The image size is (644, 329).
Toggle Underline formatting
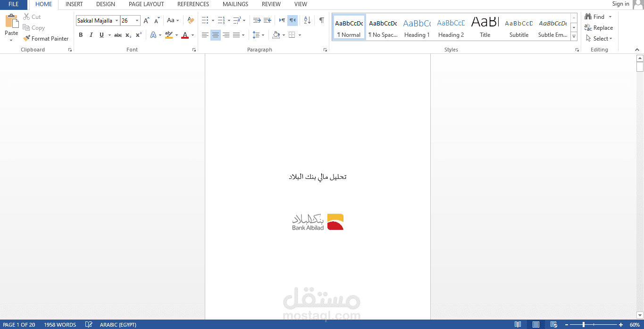click(x=101, y=35)
